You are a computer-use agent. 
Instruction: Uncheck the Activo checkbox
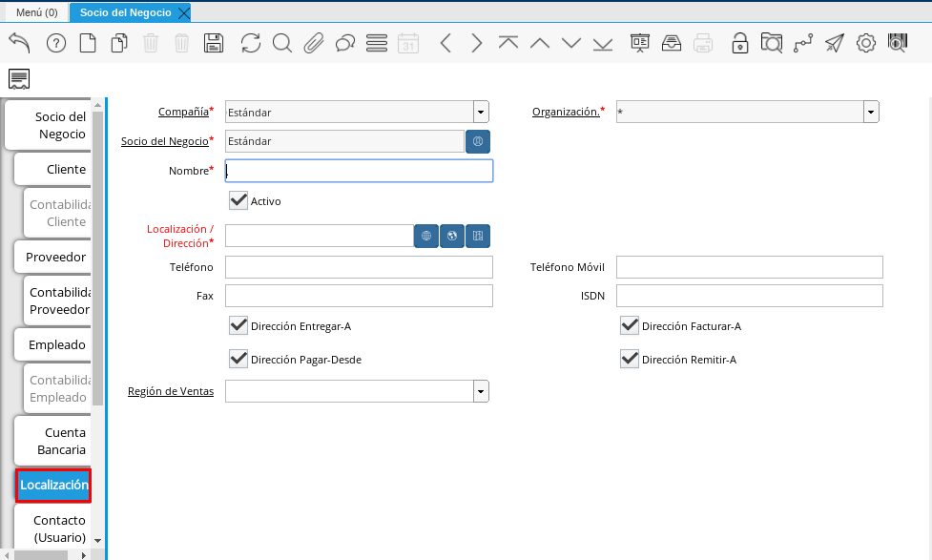tap(238, 201)
